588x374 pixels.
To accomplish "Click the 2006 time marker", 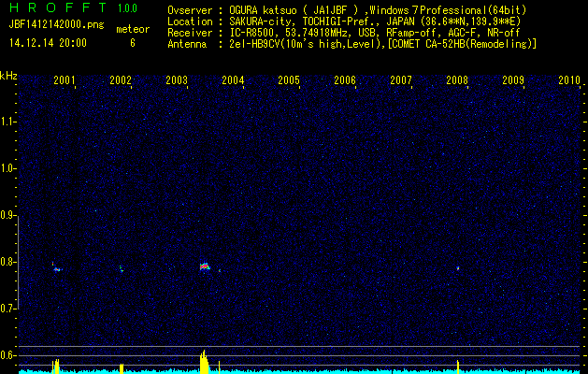I will pos(345,79).
